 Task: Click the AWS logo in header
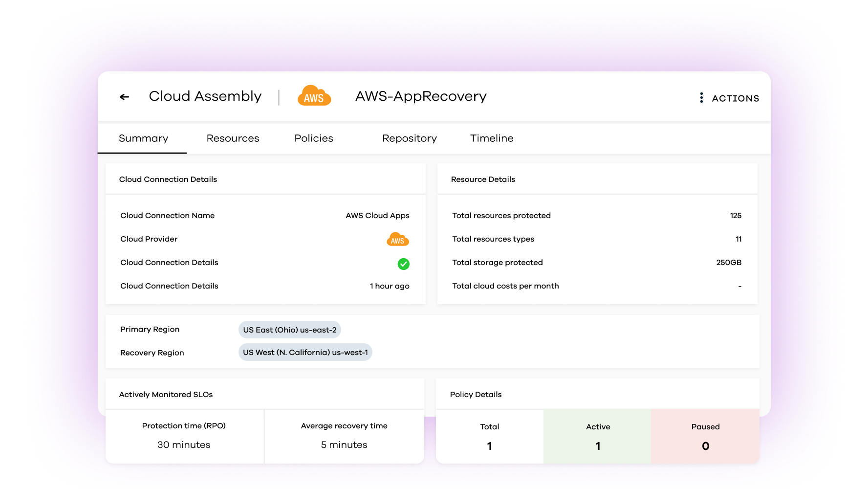click(314, 96)
